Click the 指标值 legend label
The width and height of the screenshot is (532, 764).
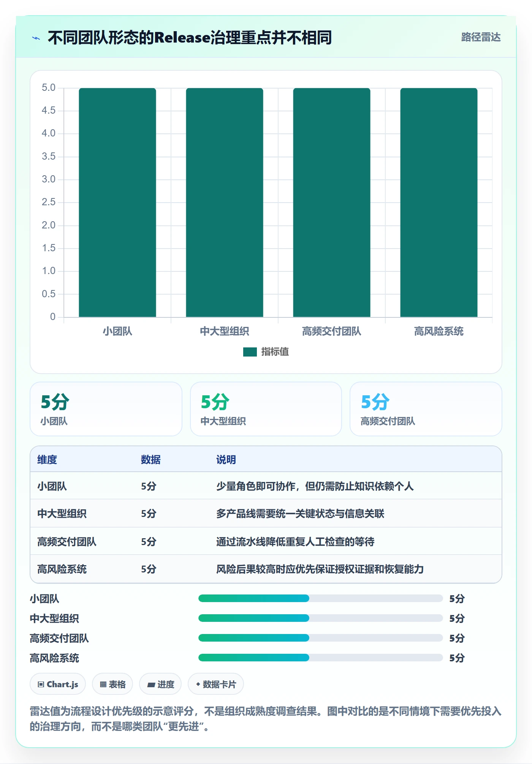coord(275,352)
